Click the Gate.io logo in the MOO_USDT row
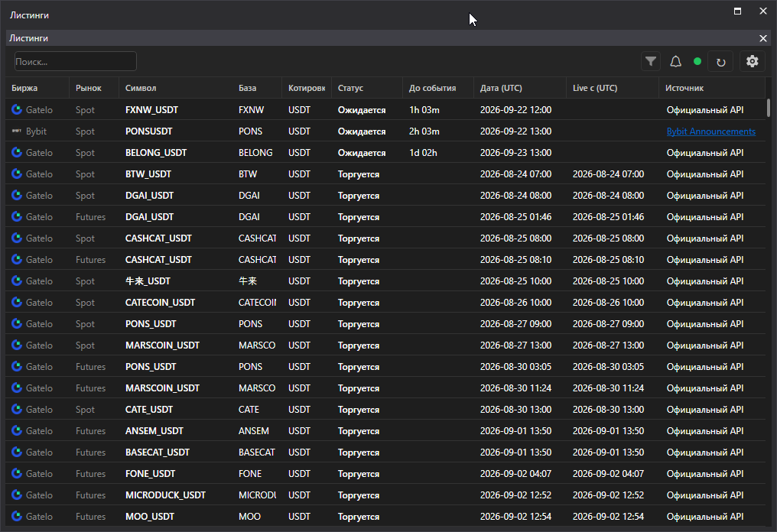 [17, 516]
